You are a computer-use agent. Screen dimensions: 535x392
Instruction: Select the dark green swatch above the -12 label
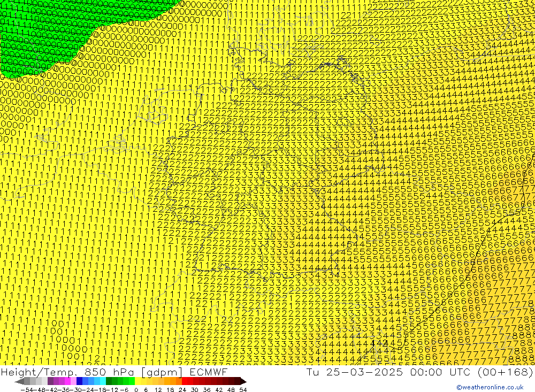pyautogui.click(x=109, y=382)
